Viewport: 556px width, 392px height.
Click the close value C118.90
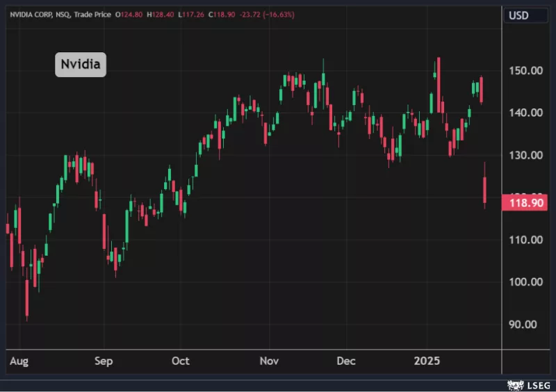pos(222,15)
